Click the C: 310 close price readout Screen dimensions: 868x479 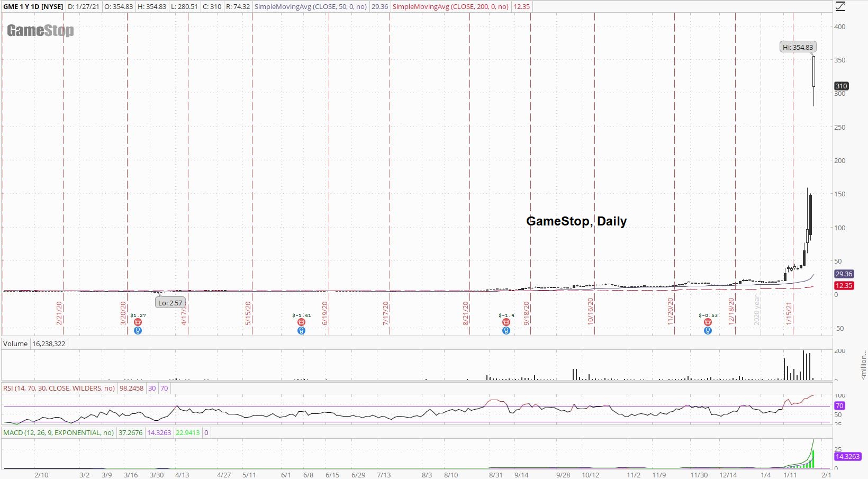pyautogui.click(x=212, y=7)
